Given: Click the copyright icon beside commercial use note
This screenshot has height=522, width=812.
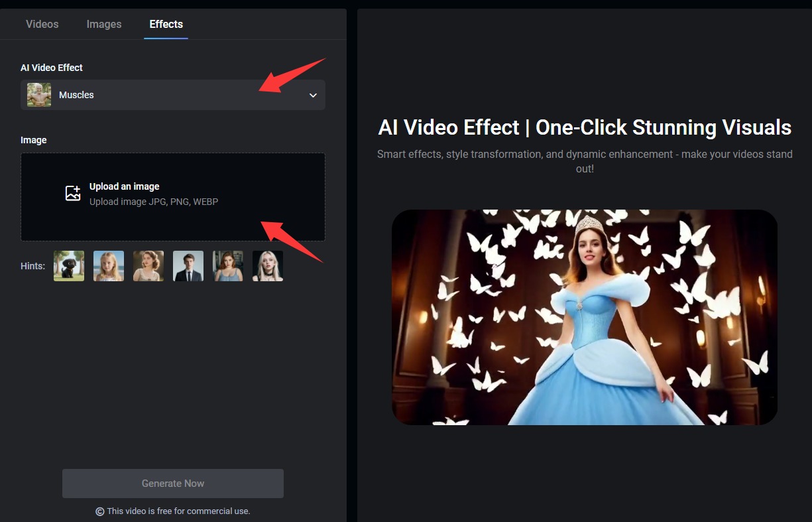Looking at the screenshot, I should pos(100,511).
